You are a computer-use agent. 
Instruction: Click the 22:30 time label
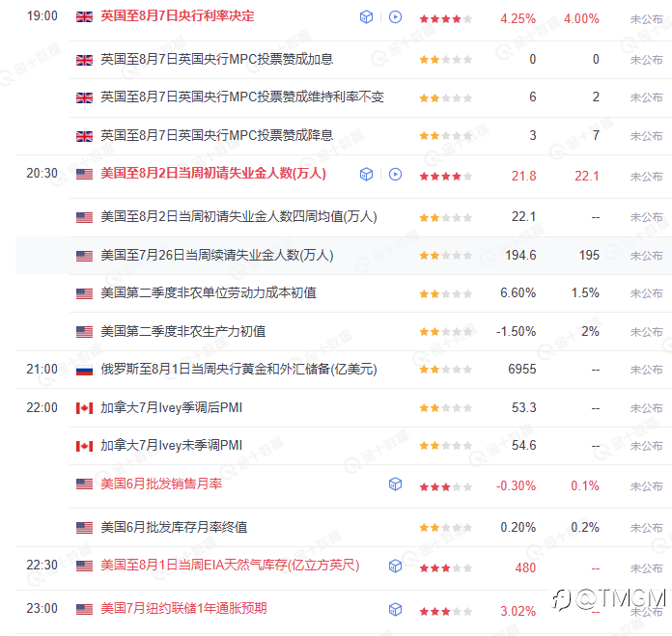coord(42,565)
